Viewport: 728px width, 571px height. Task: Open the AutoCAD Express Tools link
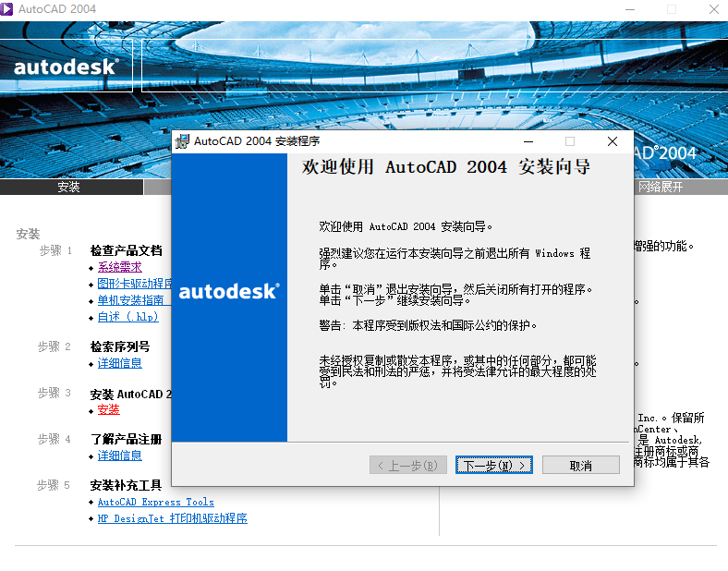pos(156,502)
